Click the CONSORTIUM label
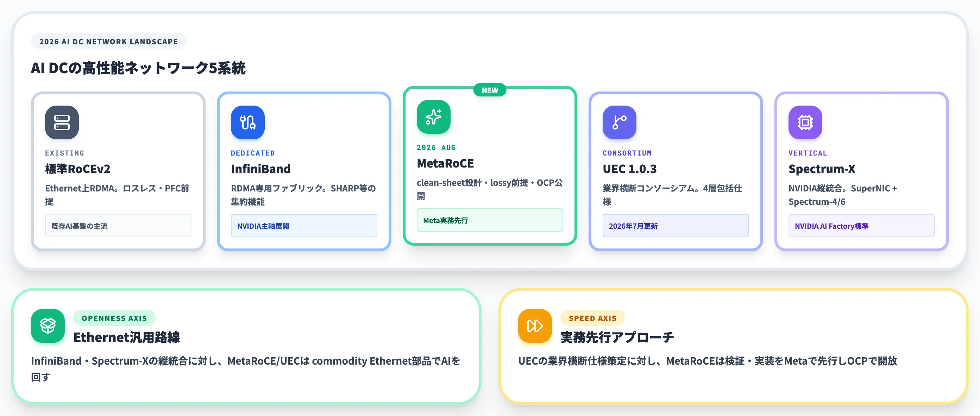980x416 pixels. pos(627,153)
